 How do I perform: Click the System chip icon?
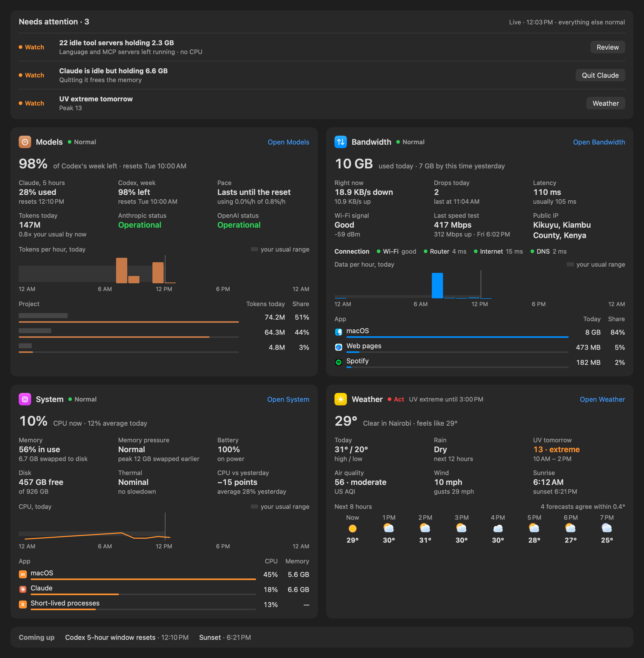pos(25,399)
